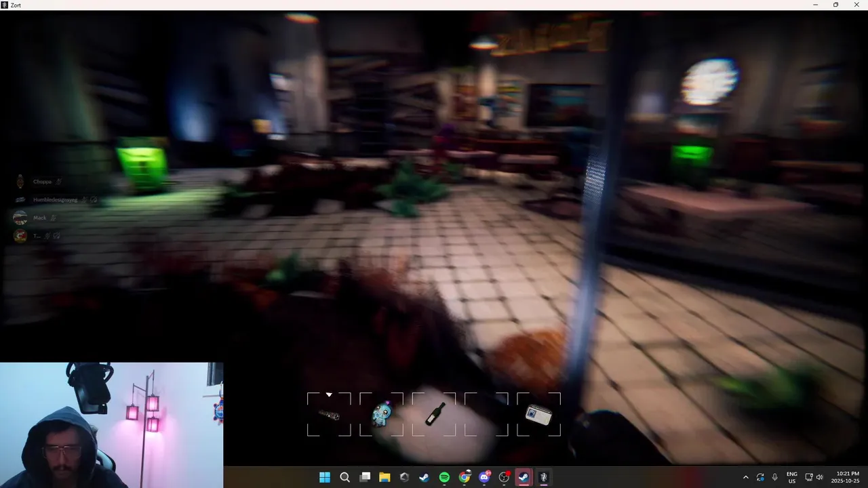Click the Zort title bar icon
The width and height of the screenshot is (868, 488).
click(x=5, y=5)
